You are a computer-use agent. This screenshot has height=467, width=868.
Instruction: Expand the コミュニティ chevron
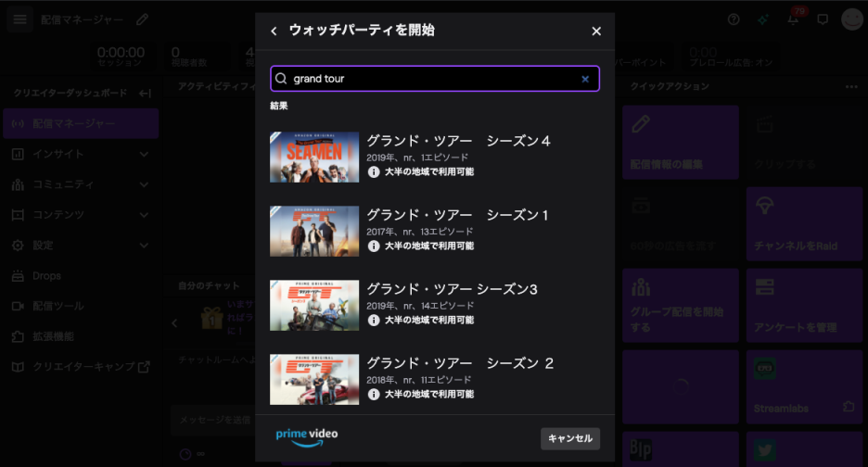click(x=144, y=184)
